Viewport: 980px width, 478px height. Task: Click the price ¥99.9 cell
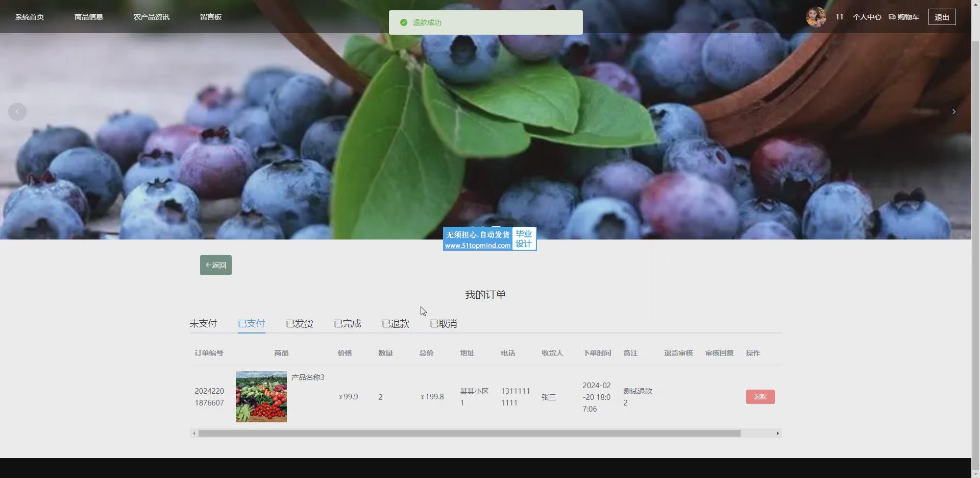click(348, 397)
